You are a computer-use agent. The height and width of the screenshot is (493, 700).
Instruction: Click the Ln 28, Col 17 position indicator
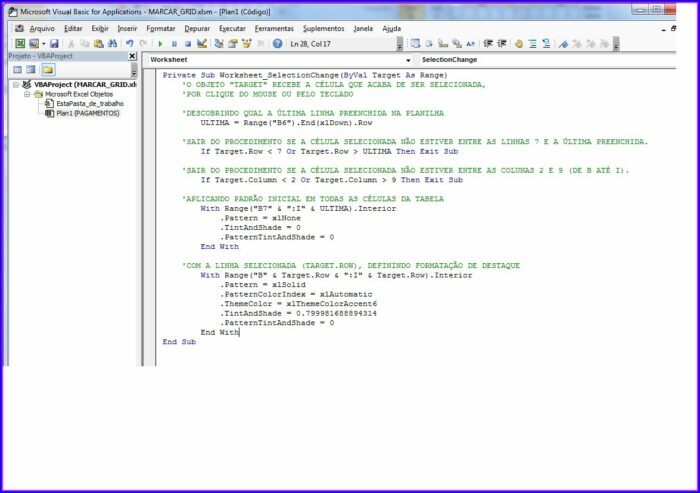coord(310,44)
